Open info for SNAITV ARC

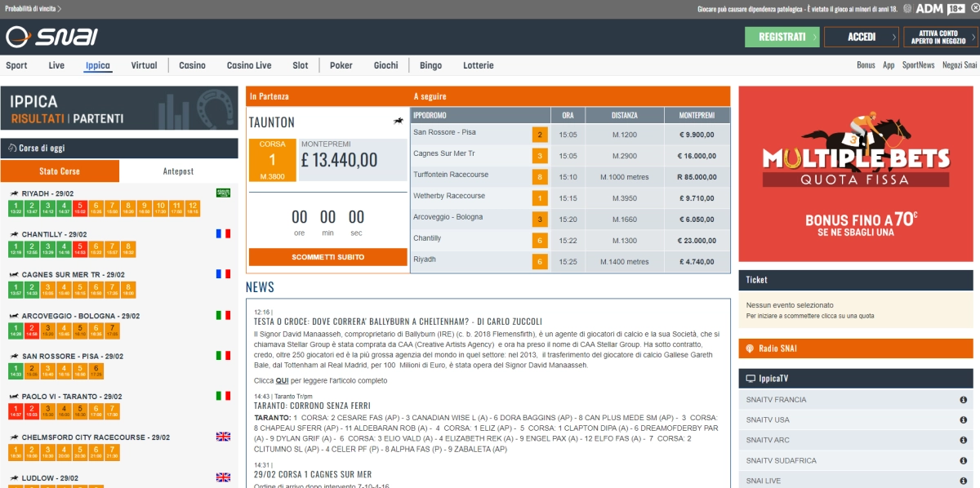[963, 441]
